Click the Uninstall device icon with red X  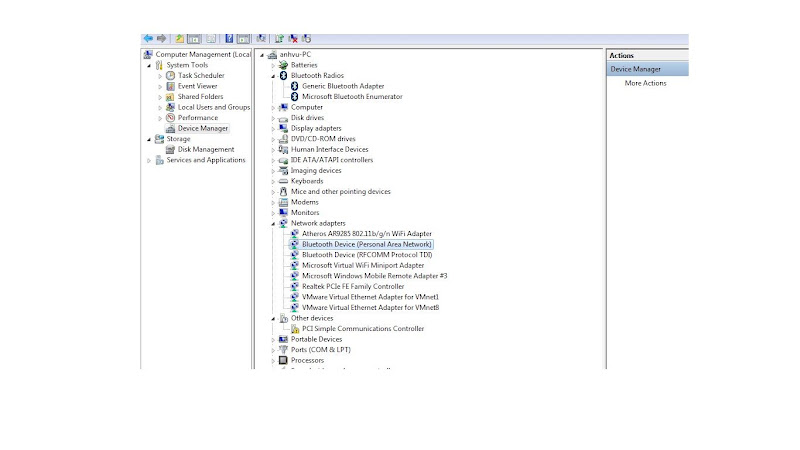(294, 38)
